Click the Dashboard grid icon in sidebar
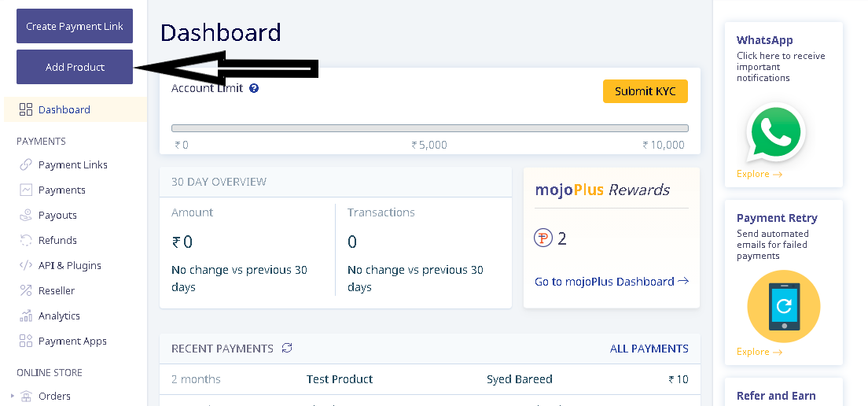This screenshot has height=406, width=868. coord(25,109)
